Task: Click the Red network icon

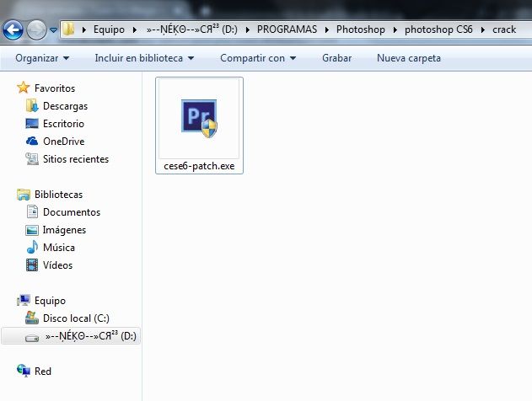Action: (24, 371)
